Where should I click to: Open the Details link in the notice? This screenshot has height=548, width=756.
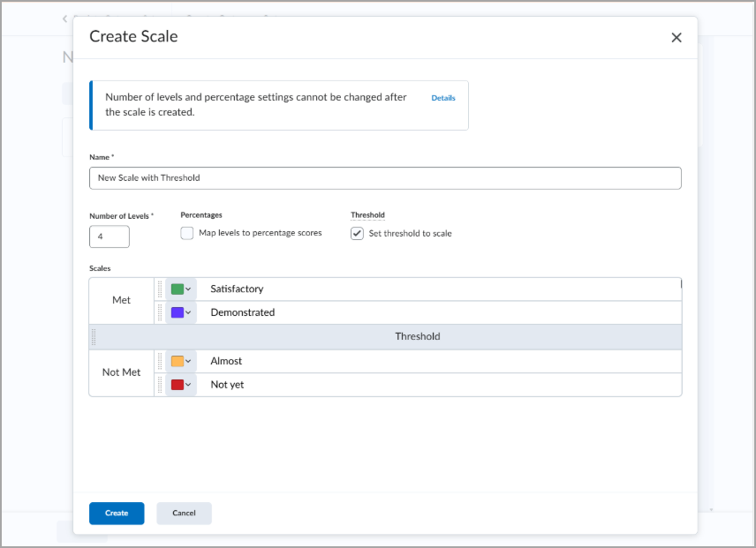point(443,98)
